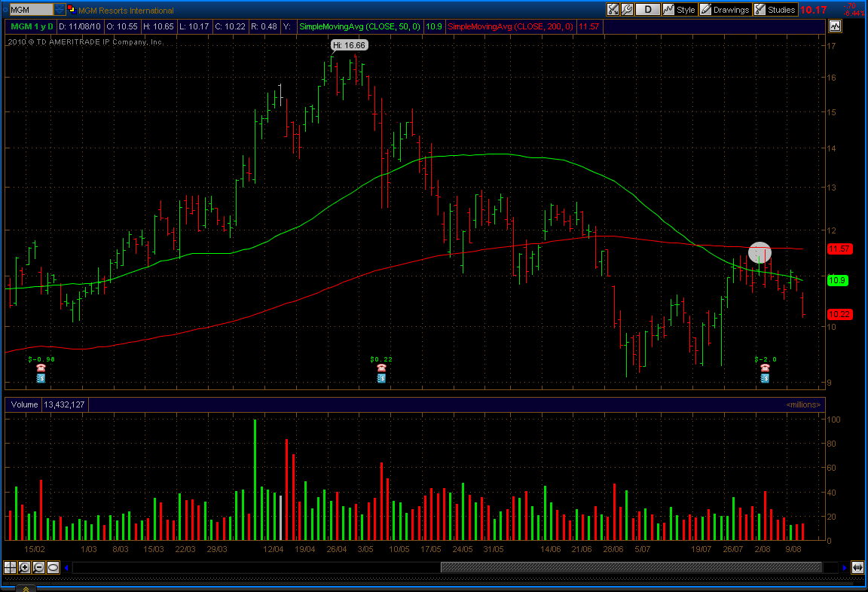Click the SimpleMovingAvg (CLOSE, 200, 0) label

click(x=510, y=26)
